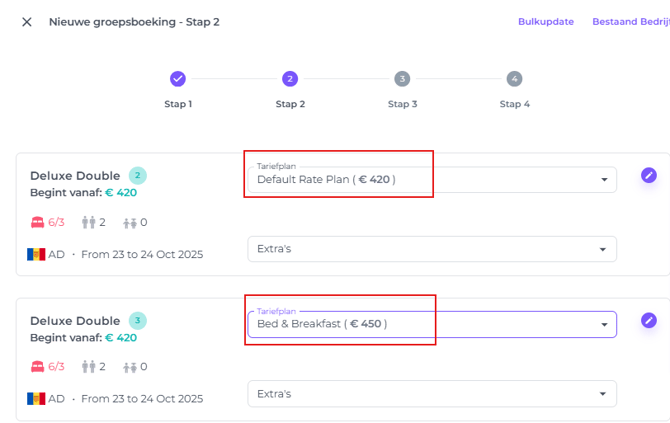Click the bed icon in second room card

tap(38, 367)
